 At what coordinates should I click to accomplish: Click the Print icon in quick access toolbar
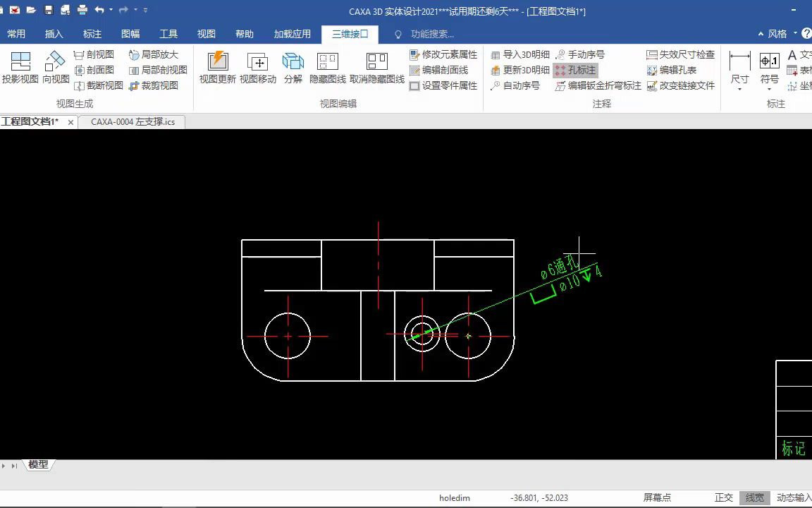tap(82, 9)
